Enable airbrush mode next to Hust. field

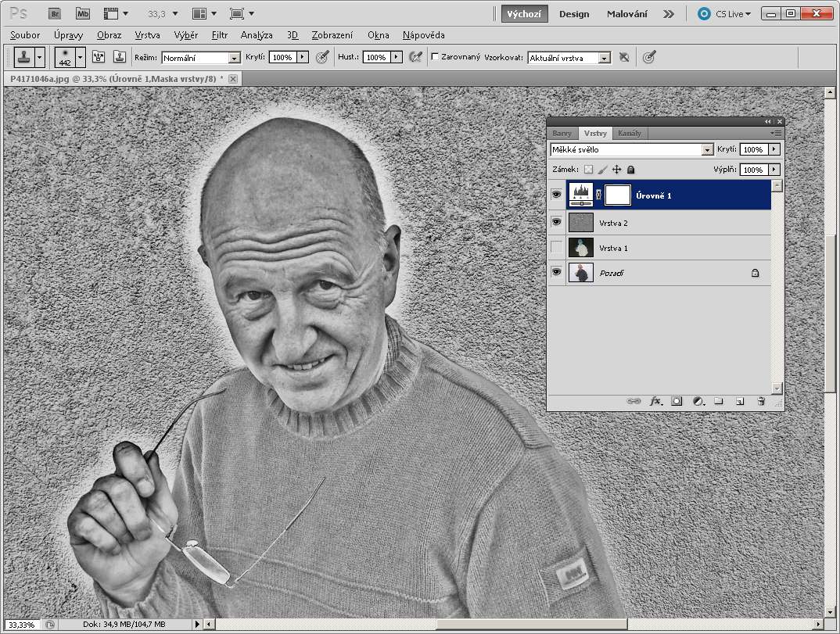pyautogui.click(x=415, y=57)
